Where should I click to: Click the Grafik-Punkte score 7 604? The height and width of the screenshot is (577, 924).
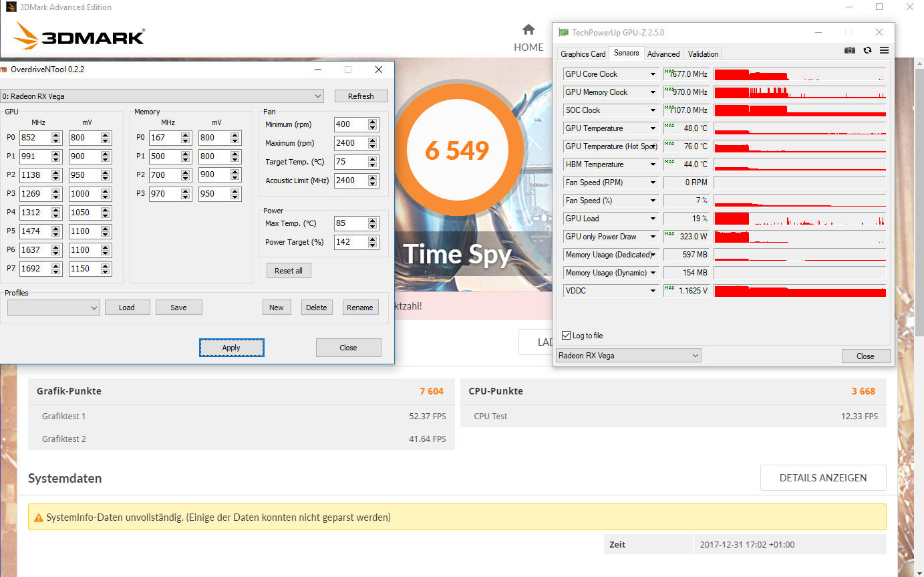tap(432, 391)
